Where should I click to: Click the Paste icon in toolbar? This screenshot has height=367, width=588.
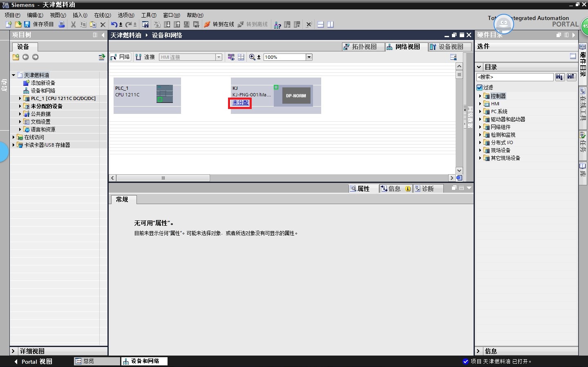(93, 24)
